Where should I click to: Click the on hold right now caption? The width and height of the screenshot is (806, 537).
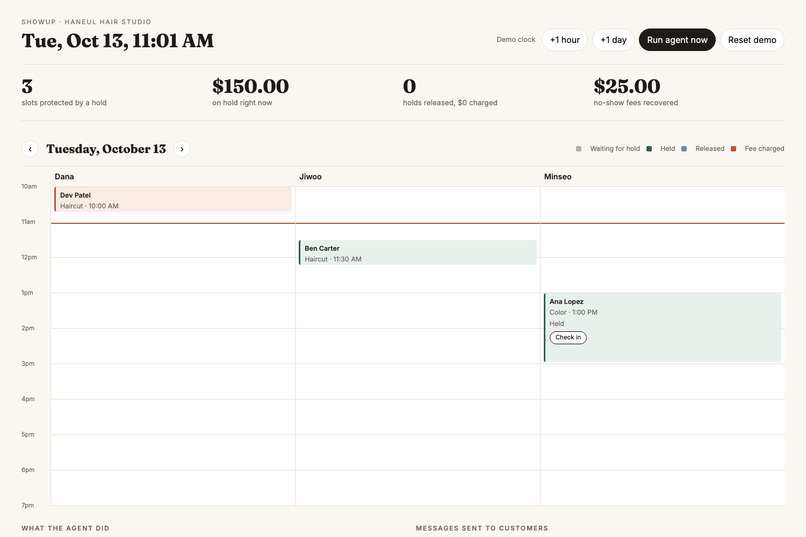(242, 103)
